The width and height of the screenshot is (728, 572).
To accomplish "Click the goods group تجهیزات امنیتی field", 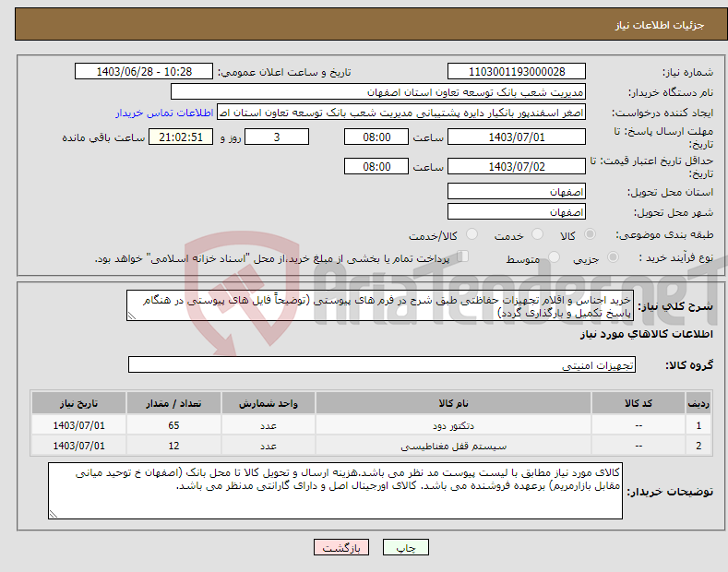I will 382,365.
